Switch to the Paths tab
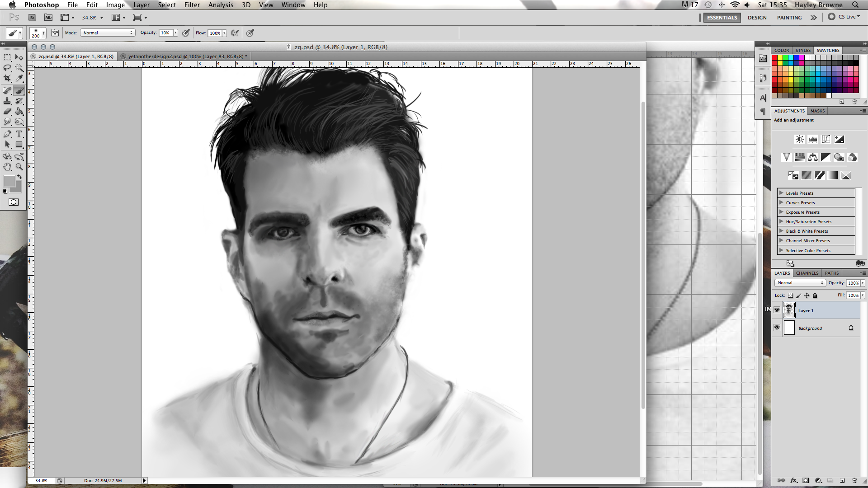 [831, 273]
